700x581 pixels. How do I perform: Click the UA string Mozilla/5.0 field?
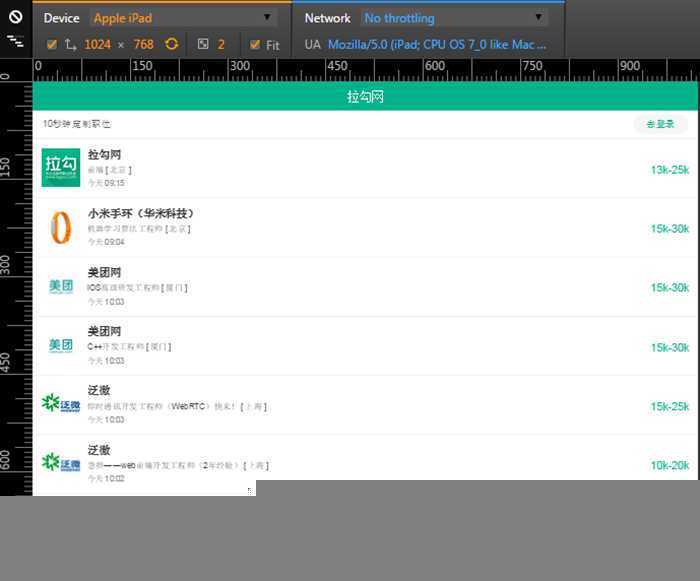click(437, 44)
